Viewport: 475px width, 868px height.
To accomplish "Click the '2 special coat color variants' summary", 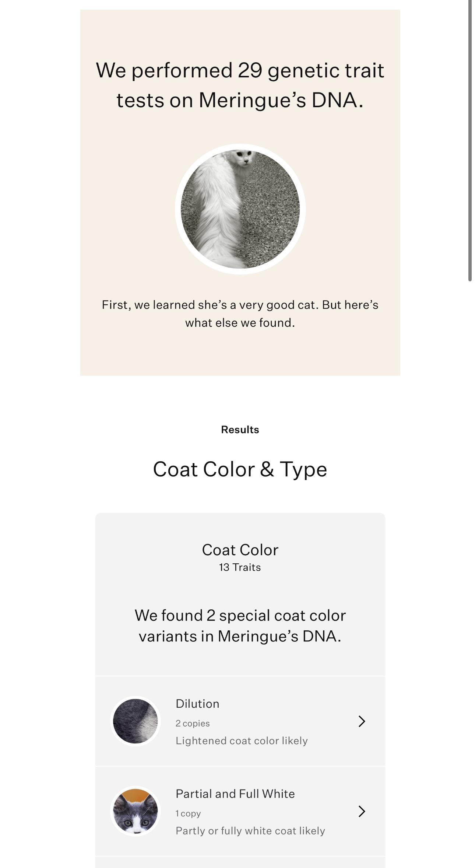I will (x=240, y=626).
